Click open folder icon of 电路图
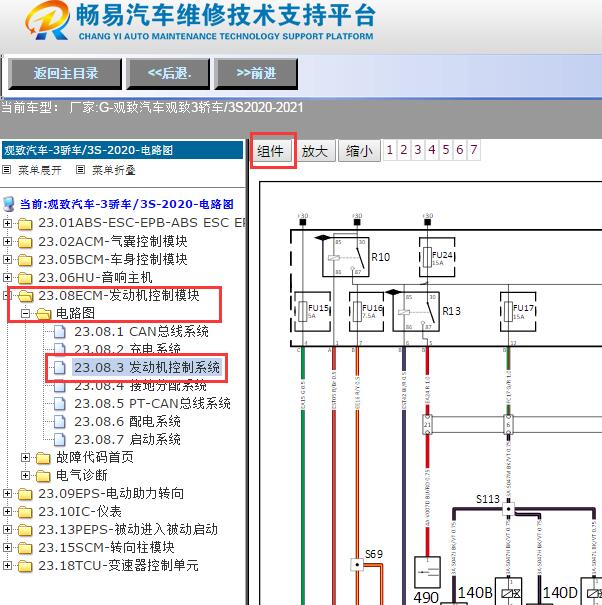This screenshot has width=602, height=605. tap(44, 314)
